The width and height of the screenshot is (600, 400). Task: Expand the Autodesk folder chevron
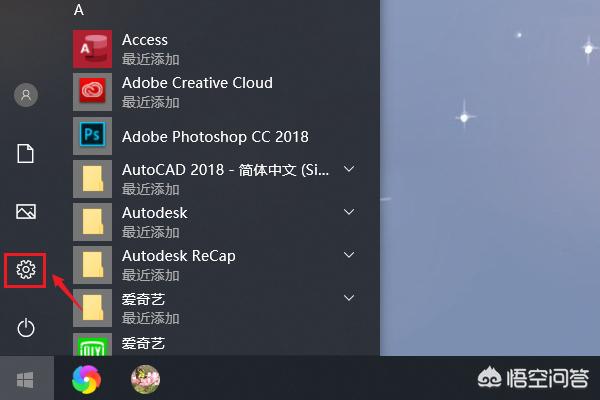(x=349, y=212)
